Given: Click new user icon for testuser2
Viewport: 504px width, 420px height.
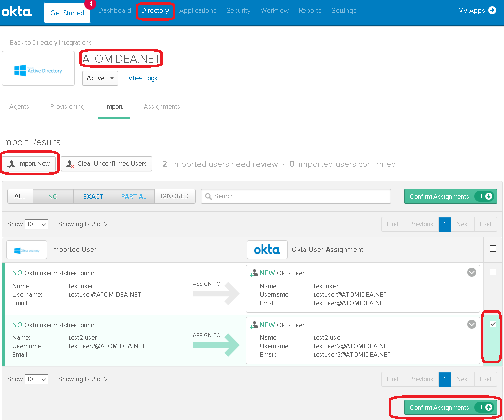Looking at the screenshot, I should [254, 325].
